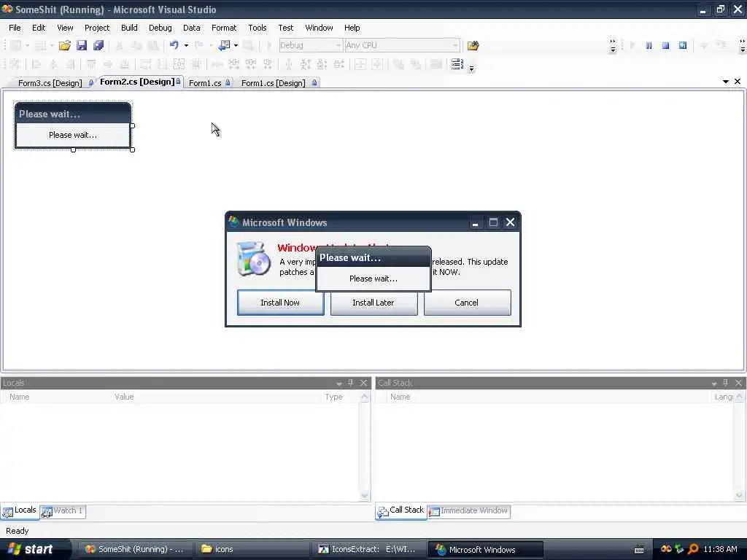Screen dimensions: 747x560
Task: Open the Navigate Backward dropdown arrow
Action: (x=236, y=46)
